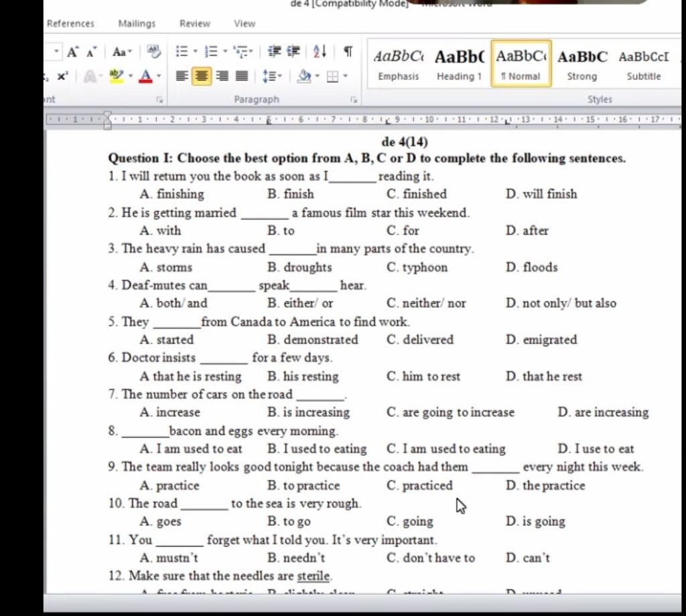Image resolution: width=686 pixels, height=616 pixels.
Task: Click answer option "A. storms"
Action: tap(166, 267)
